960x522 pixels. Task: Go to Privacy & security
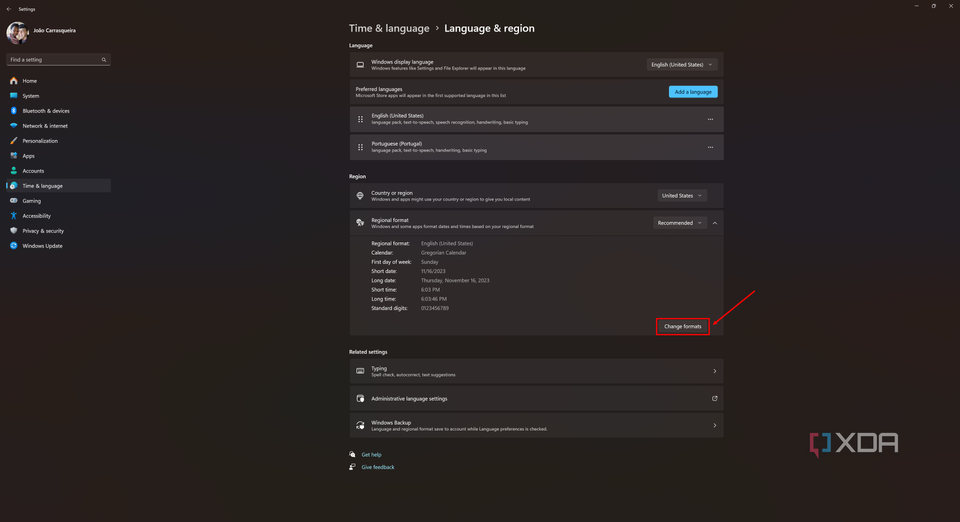[x=58, y=231]
